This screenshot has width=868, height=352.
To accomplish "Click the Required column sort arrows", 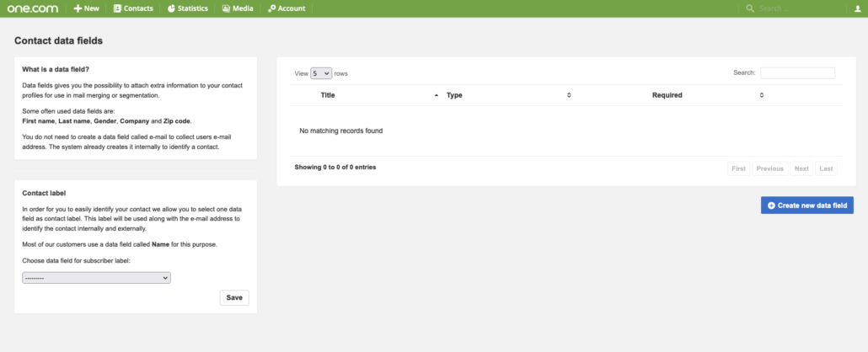I will (762, 95).
